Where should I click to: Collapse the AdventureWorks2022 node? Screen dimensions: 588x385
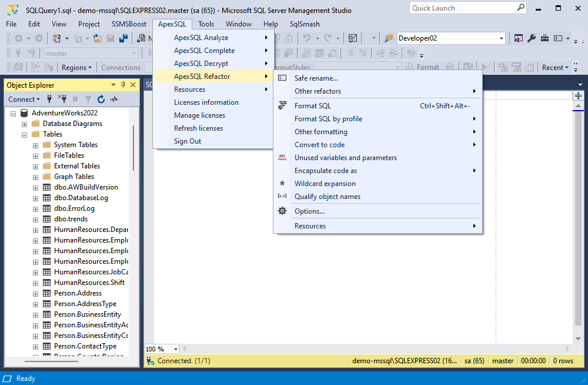pos(14,113)
